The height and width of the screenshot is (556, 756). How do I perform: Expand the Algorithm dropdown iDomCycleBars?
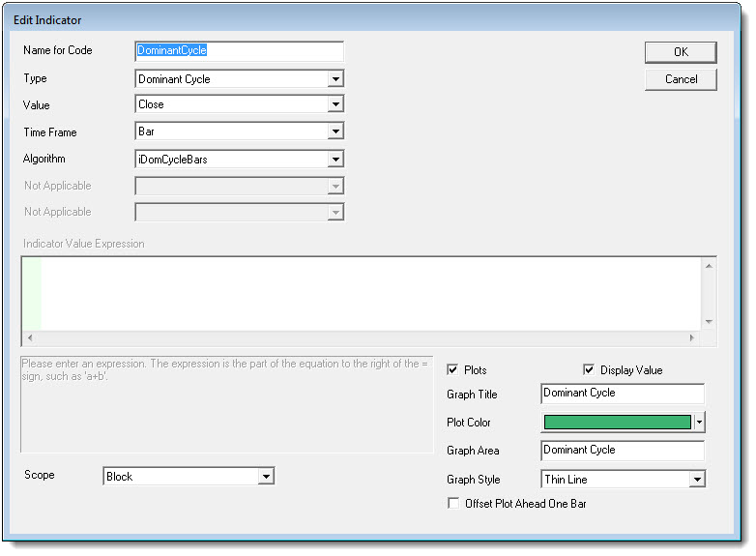pyautogui.click(x=335, y=160)
